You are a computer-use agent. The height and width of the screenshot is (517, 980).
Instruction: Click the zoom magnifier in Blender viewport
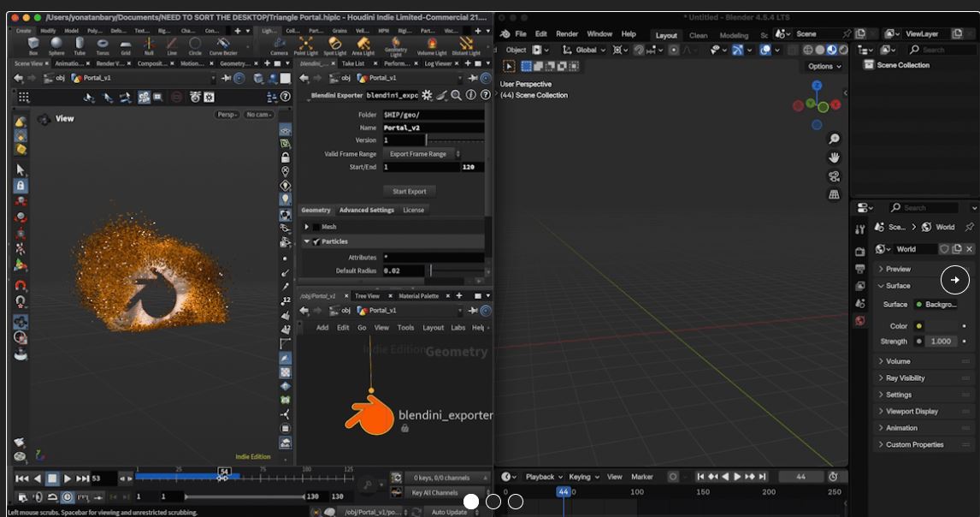coord(834,139)
